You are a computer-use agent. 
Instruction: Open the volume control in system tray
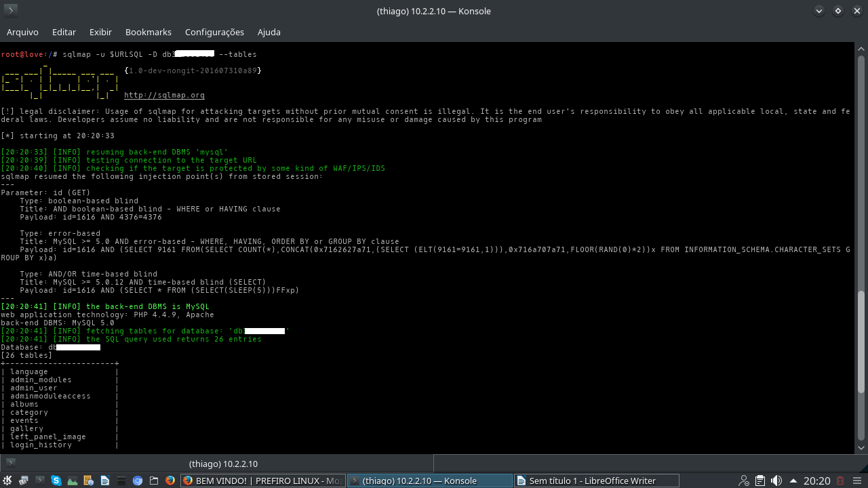click(776, 481)
